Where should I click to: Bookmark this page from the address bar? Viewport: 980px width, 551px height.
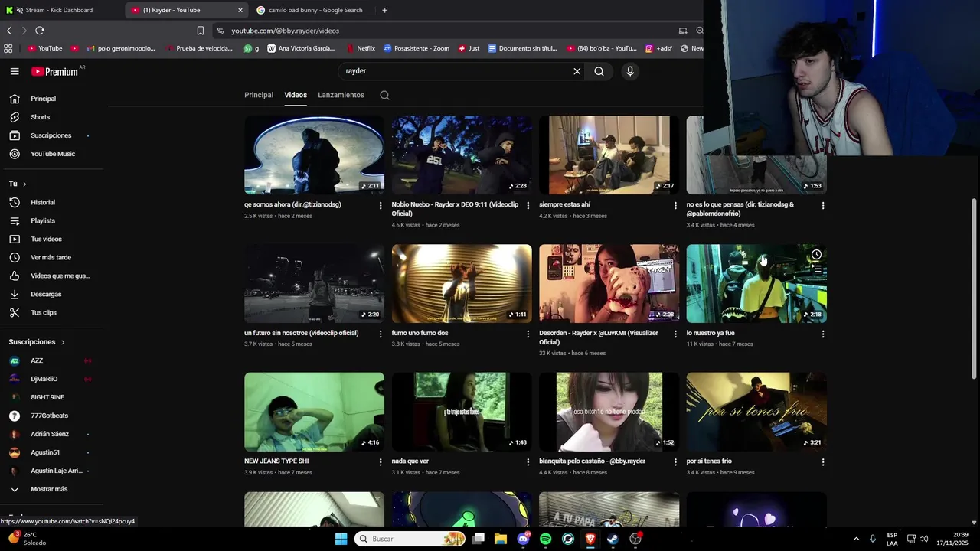201,31
